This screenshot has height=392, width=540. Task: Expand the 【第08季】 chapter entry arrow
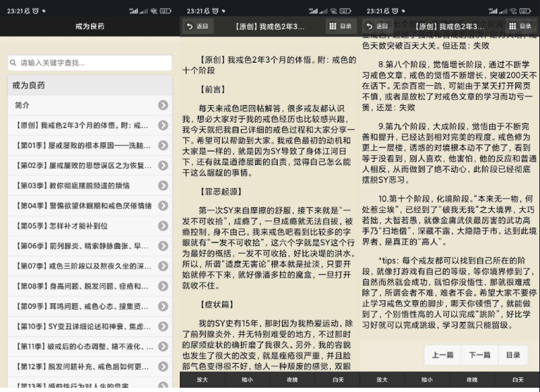click(163, 286)
